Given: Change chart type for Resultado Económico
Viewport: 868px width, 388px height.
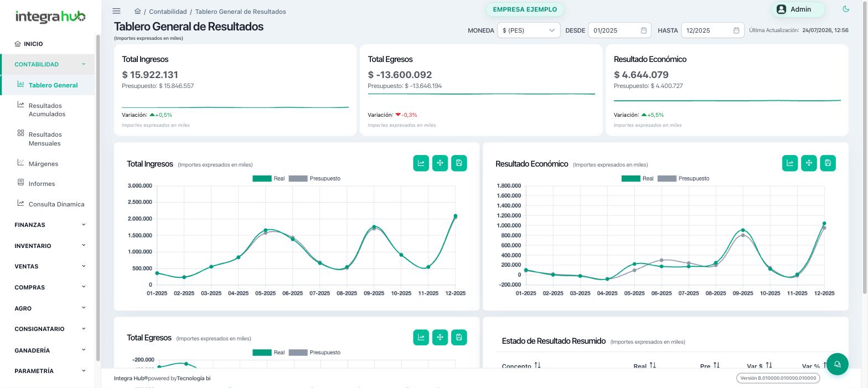Looking at the screenshot, I should [x=790, y=163].
